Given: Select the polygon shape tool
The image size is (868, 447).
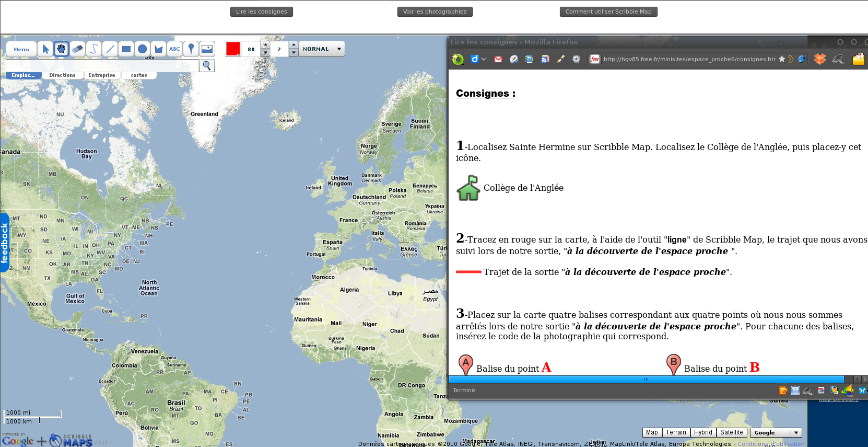Looking at the screenshot, I should click(158, 49).
